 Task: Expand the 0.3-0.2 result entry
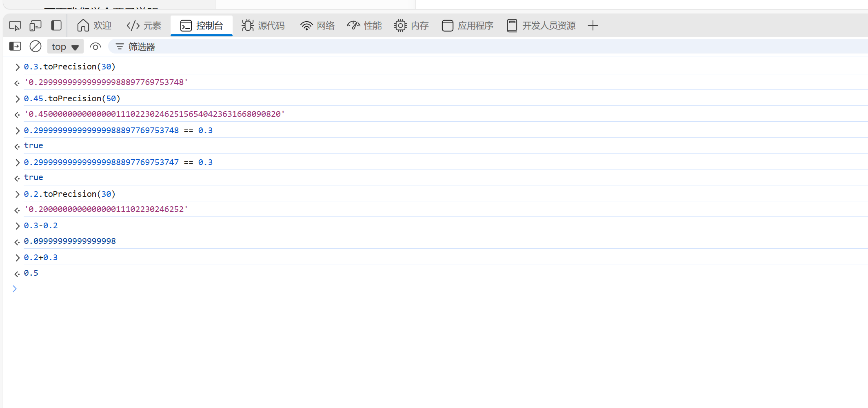point(17,241)
